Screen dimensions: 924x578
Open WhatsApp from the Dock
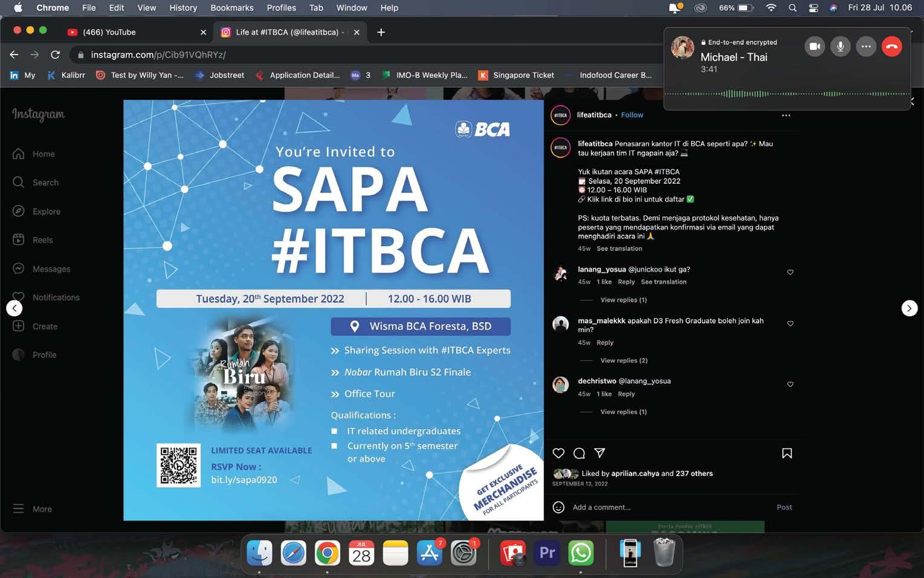581,553
